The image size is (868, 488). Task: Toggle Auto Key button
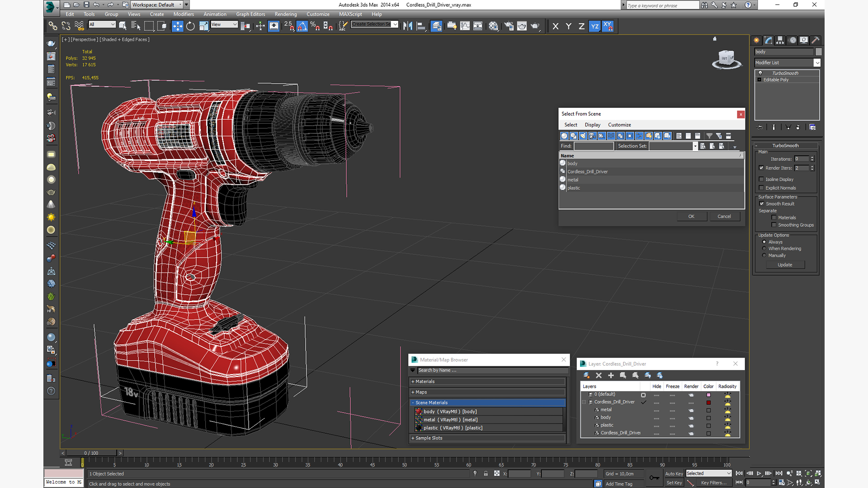(674, 474)
